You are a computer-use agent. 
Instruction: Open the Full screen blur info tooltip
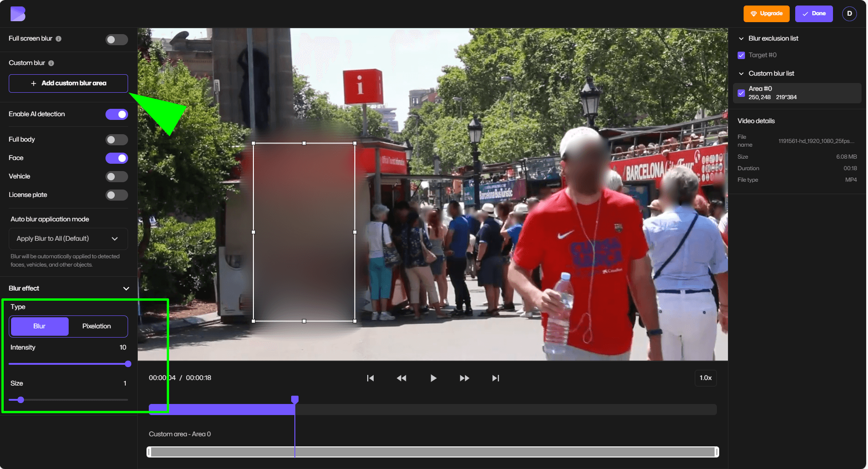[59, 39]
